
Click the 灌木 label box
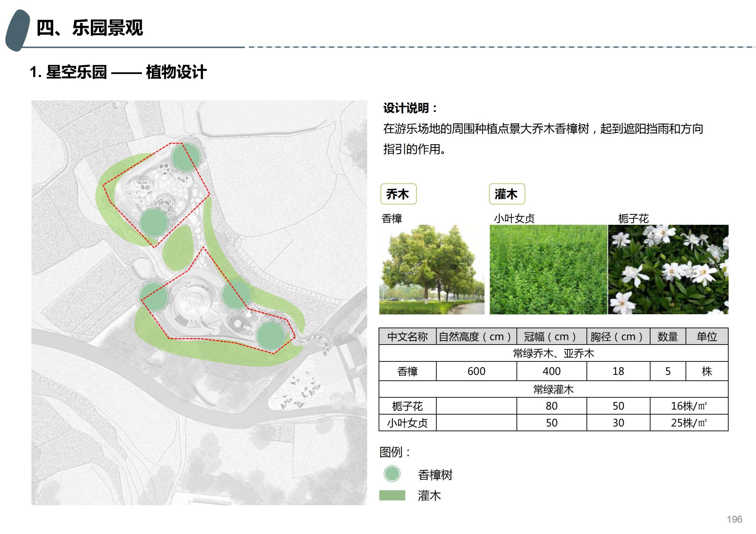tap(507, 194)
